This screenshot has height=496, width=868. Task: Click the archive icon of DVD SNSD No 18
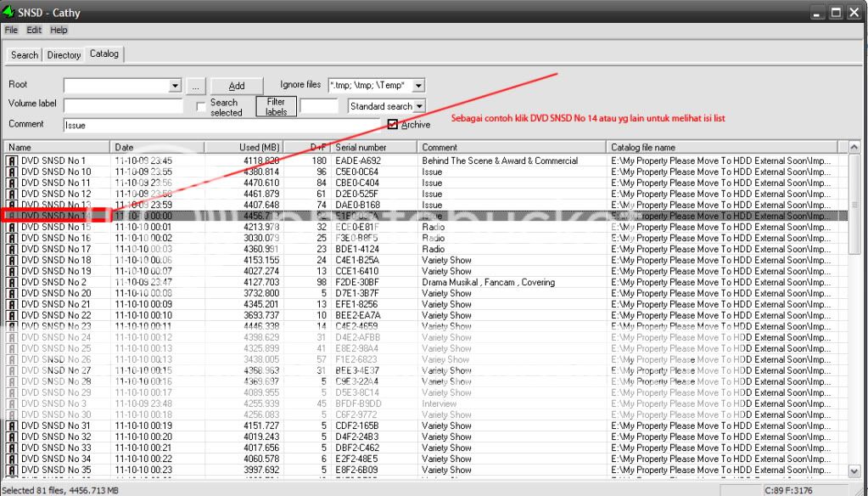[12, 261]
